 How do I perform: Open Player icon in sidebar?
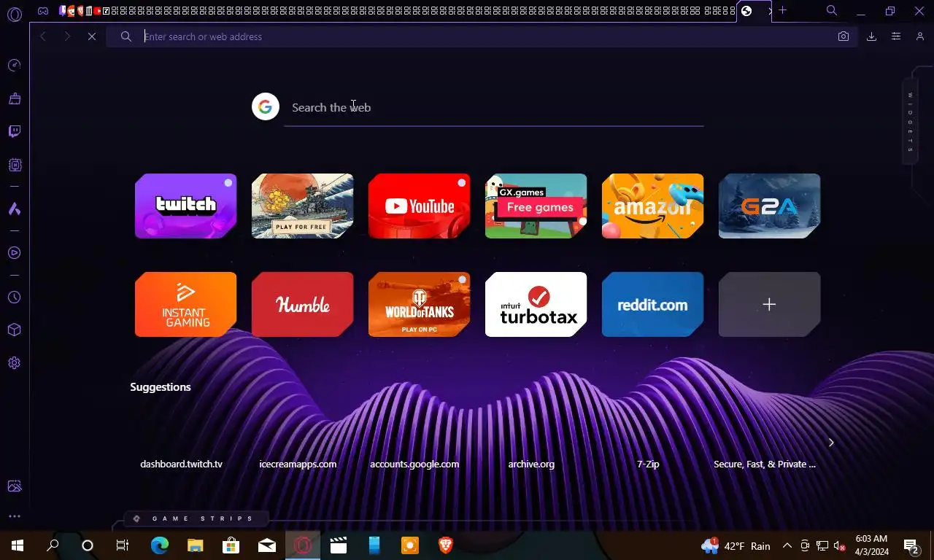(14, 253)
